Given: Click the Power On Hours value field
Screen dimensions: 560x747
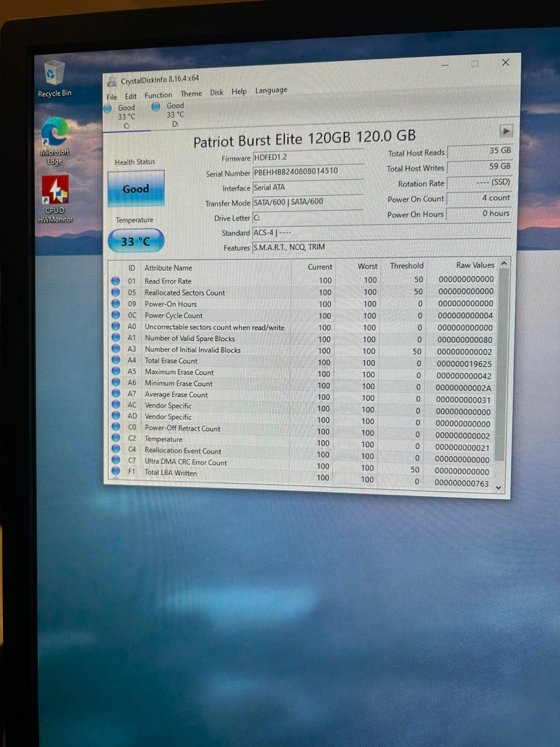Looking at the screenshot, I should (x=480, y=214).
